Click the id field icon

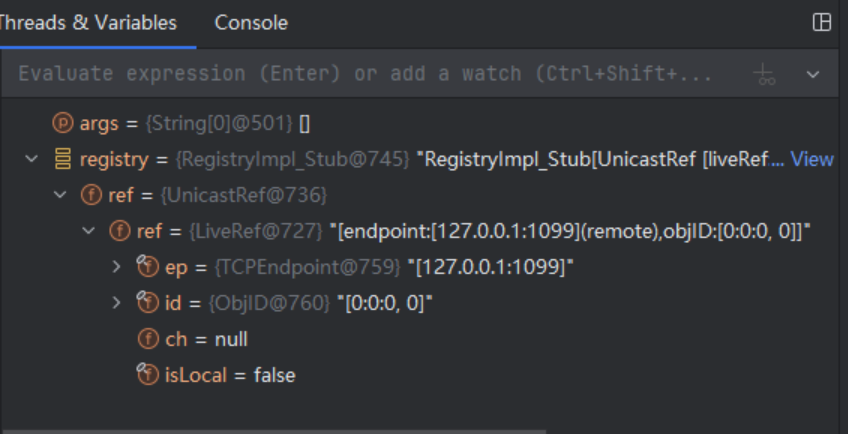point(148,303)
